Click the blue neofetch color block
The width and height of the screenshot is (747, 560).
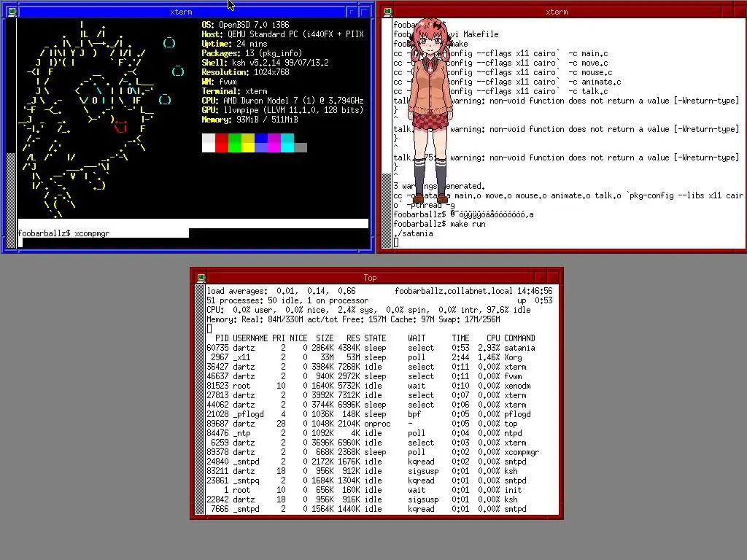coord(261,143)
